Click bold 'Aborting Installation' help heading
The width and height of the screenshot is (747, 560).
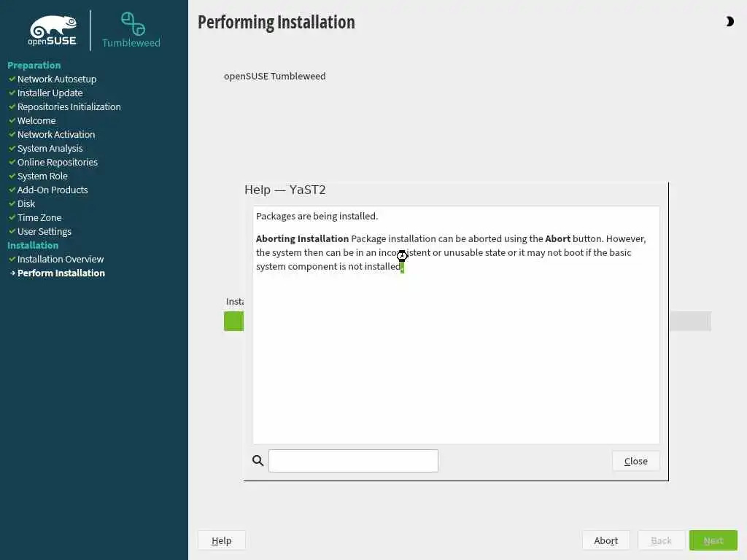tap(303, 238)
